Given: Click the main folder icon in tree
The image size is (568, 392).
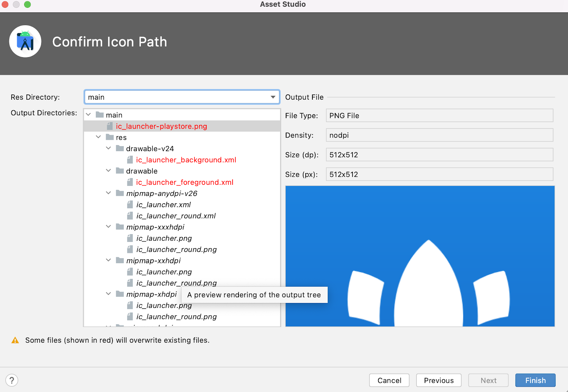Looking at the screenshot, I should 100,115.
